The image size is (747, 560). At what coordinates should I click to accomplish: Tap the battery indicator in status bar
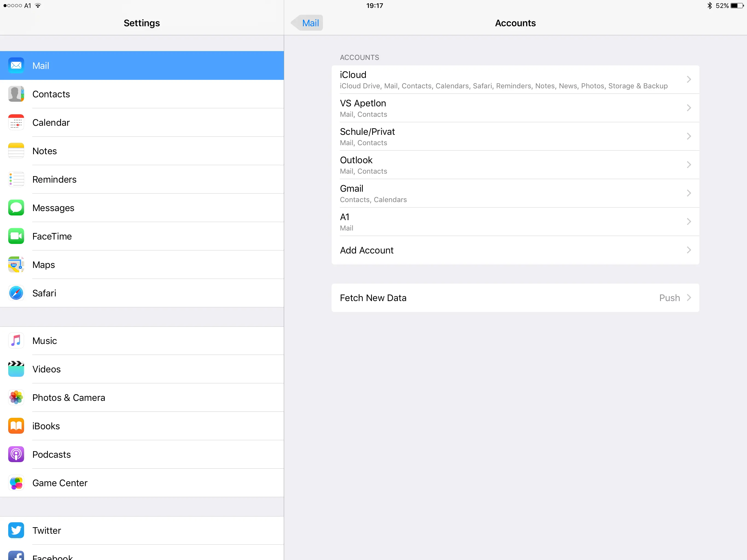[x=737, y=6]
